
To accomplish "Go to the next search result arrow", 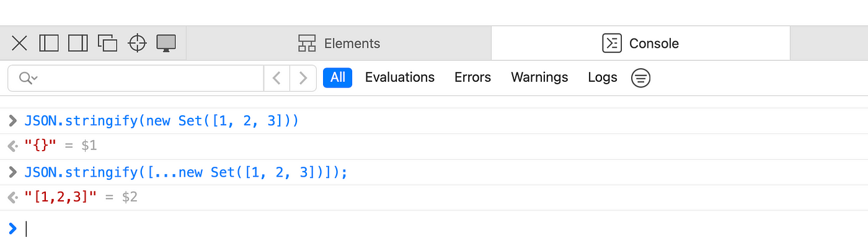I will click(303, 78).
